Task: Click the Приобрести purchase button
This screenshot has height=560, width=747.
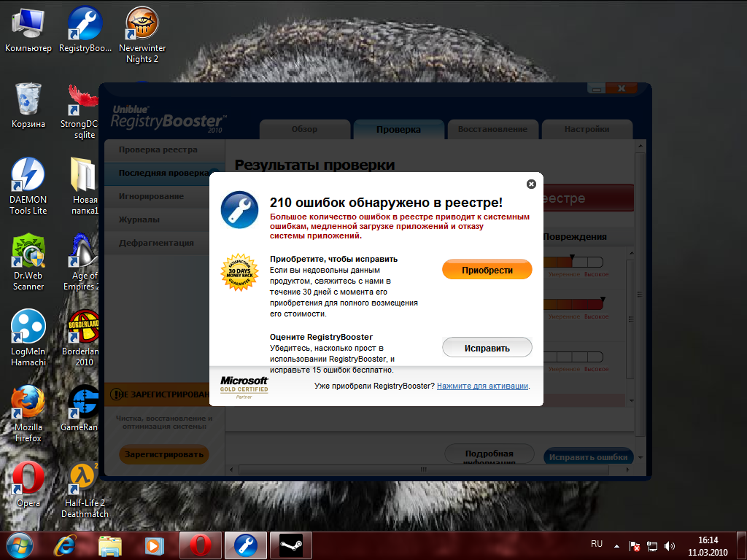Action: coord(487,270)
